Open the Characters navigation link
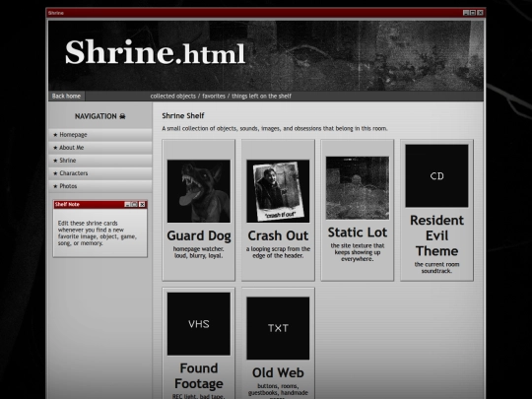532x399 pixels. [x=100, y=173]
